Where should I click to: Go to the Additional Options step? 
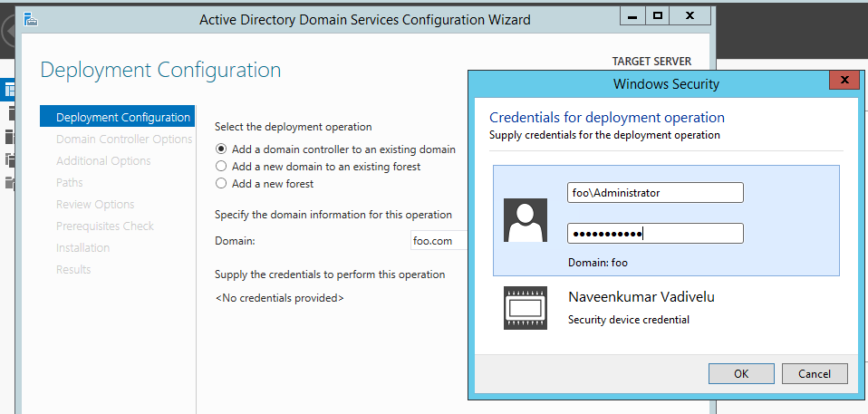point(103,160)
